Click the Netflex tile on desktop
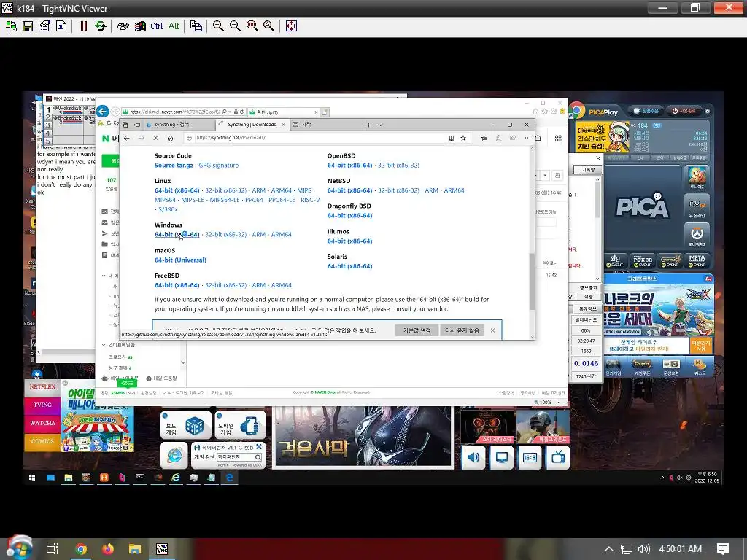This screenshot has width=747, height=560. point(42,387)
